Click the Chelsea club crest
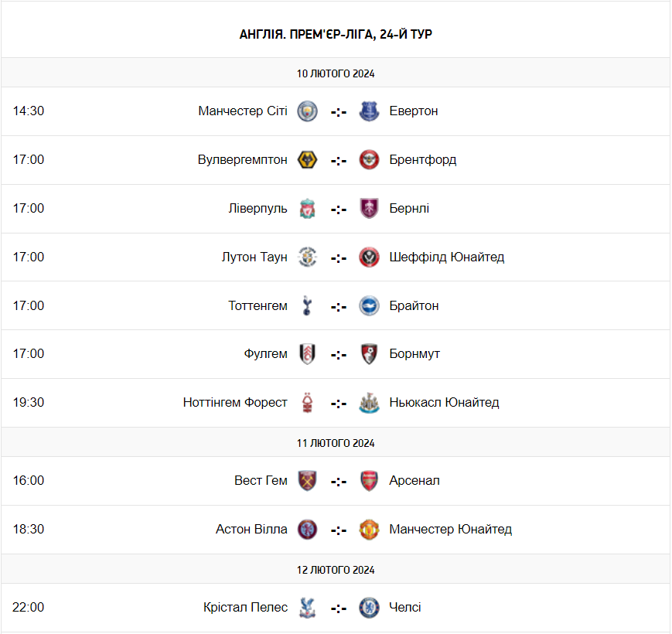Screen dimensions: 672x634 [x=370, y=608]
